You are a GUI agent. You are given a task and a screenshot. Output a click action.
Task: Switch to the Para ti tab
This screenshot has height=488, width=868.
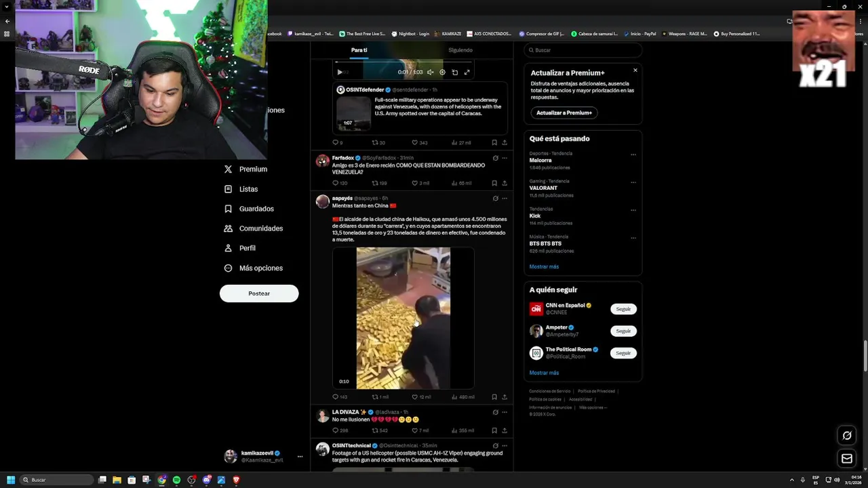pyautogui.click(x=359, y=50)
